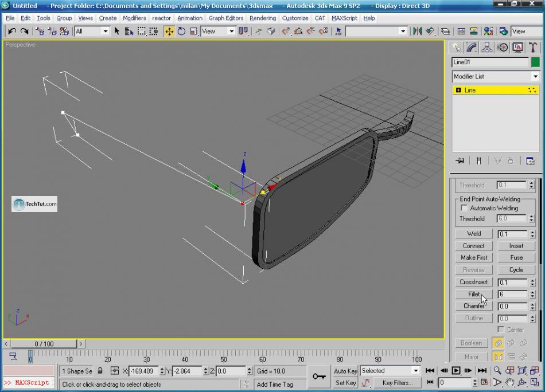Activate the Select and Move tool
The image size is (545, 392).
tap(169, 32)
